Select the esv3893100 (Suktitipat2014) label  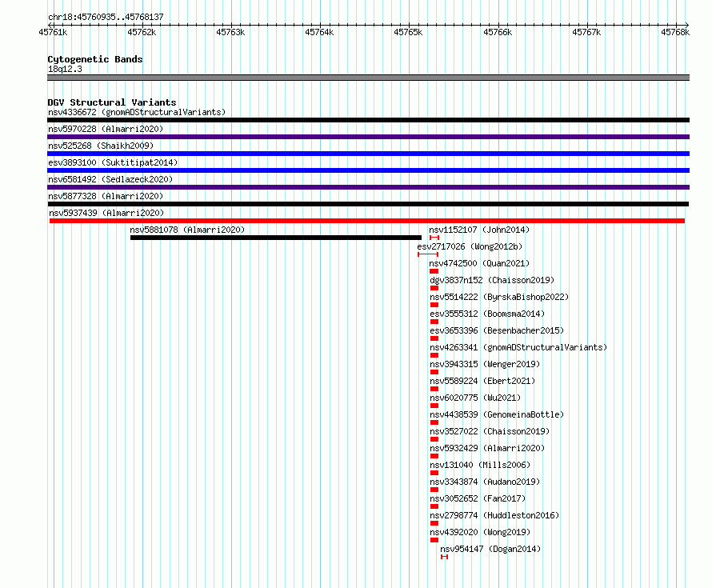(113, 162)
